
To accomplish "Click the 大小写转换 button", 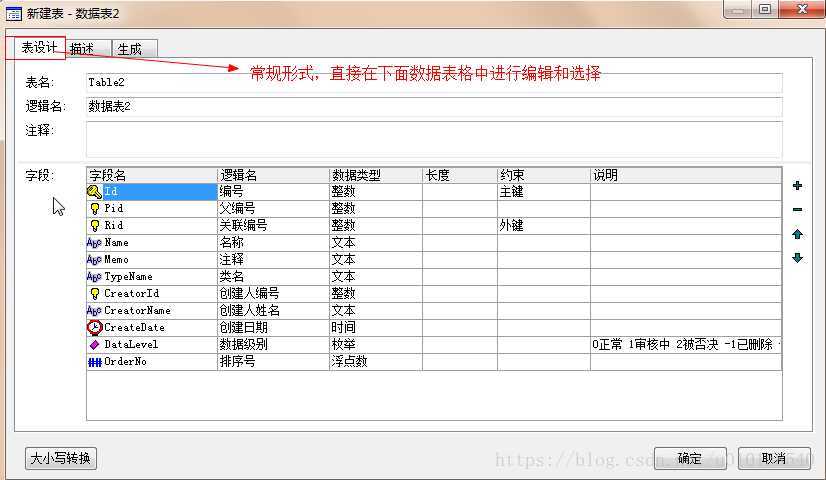I will (61, 458).
